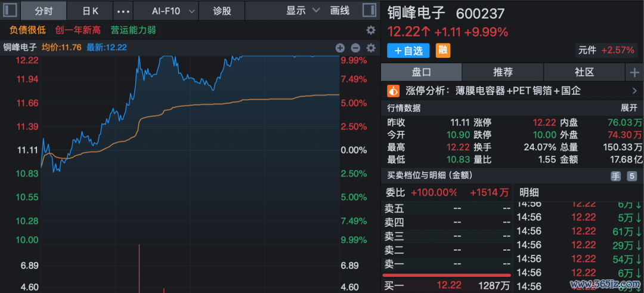The image size is (644, 293).
Task: Click the 5.00% red axis label
Action: 354,103
